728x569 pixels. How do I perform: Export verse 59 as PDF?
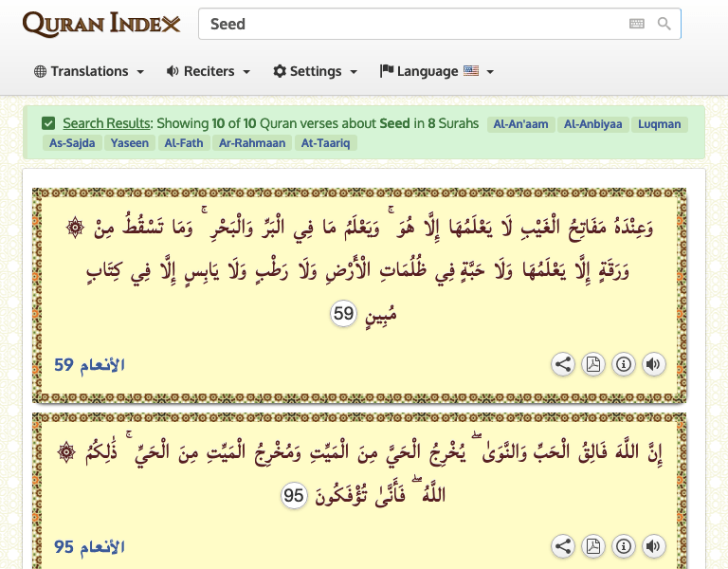[x=593, y=364]
